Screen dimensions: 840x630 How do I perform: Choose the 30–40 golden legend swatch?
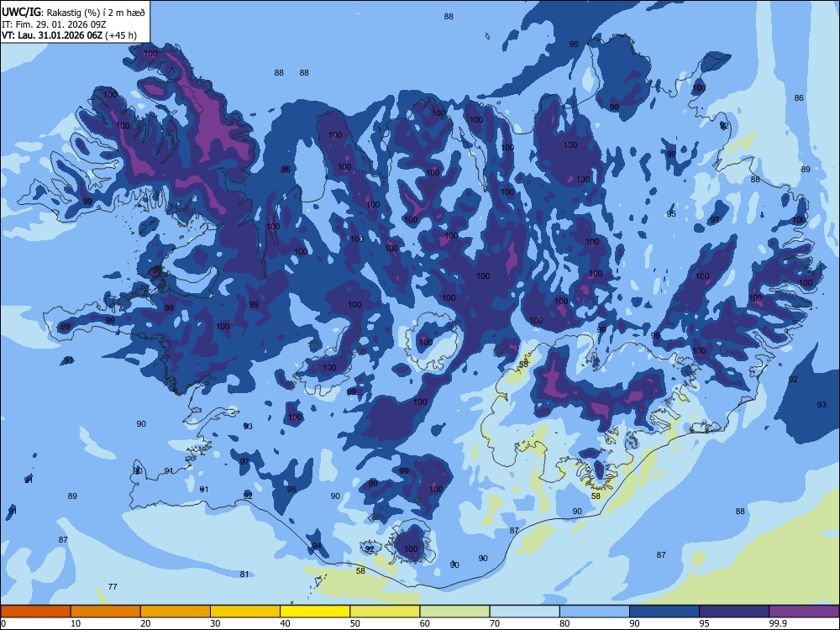click(x=245, y=612)
